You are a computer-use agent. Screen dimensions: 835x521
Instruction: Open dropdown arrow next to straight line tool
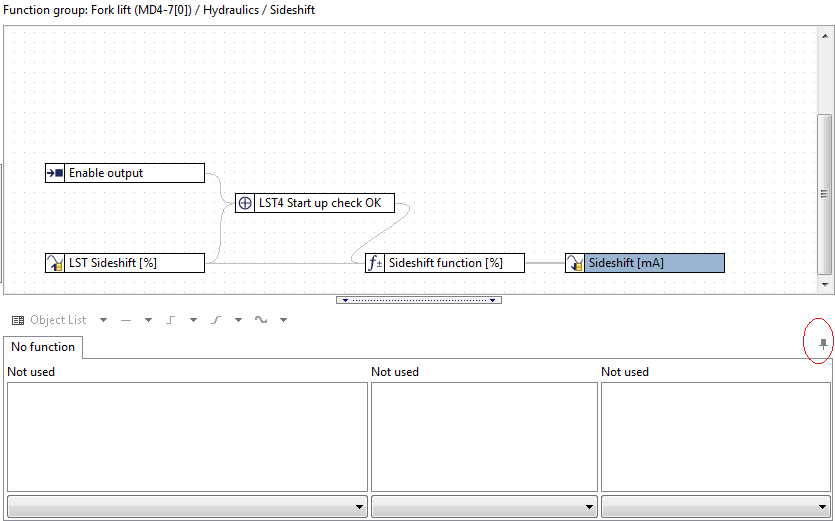[149, 320]
